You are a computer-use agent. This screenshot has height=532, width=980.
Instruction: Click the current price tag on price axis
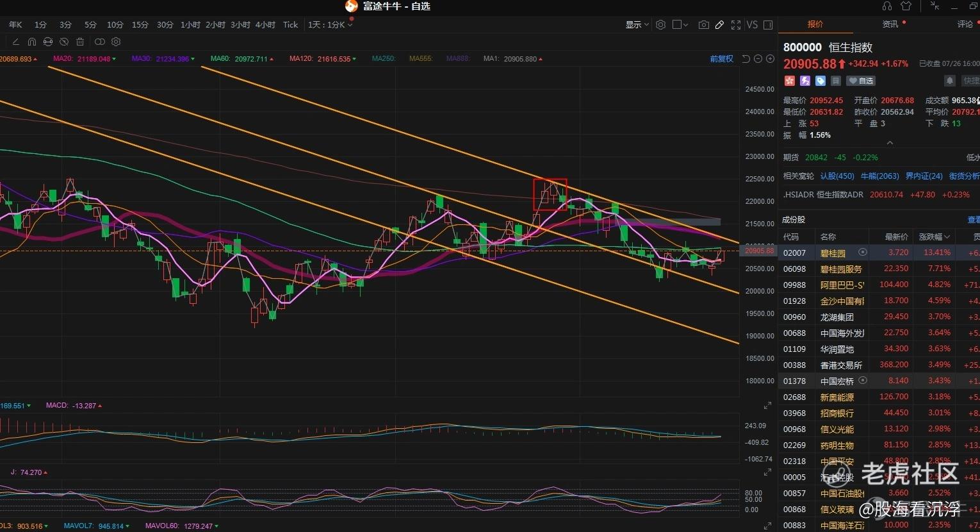pos(759,251)
